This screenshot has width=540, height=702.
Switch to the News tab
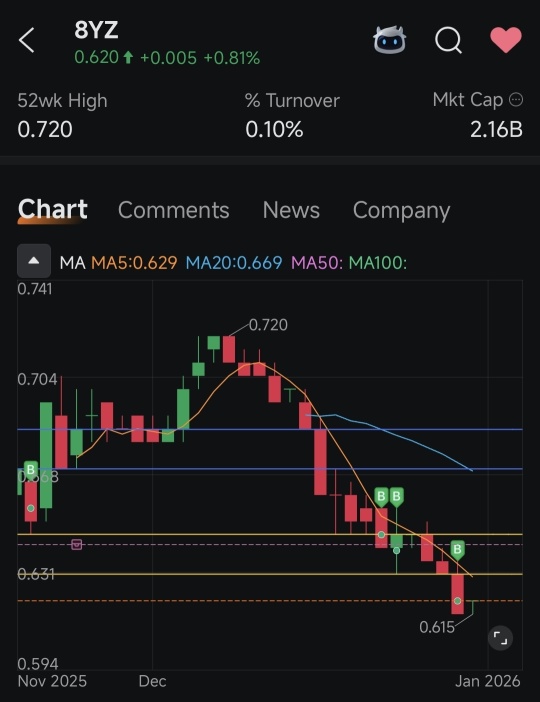[x=291, y=210]
